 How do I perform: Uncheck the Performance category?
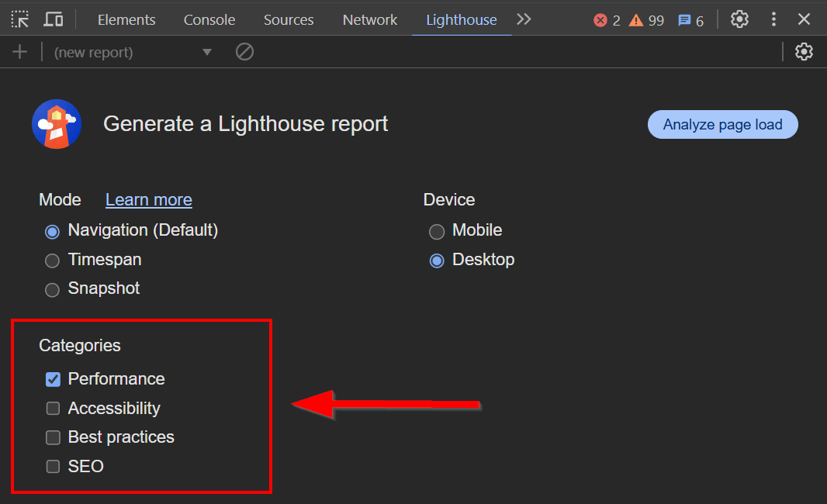53,379
